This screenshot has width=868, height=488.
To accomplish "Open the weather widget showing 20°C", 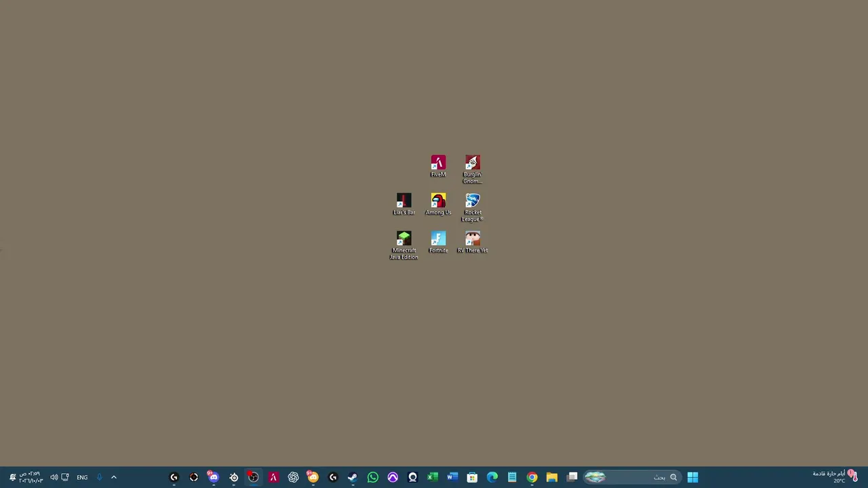I will (x=835, y=477).
